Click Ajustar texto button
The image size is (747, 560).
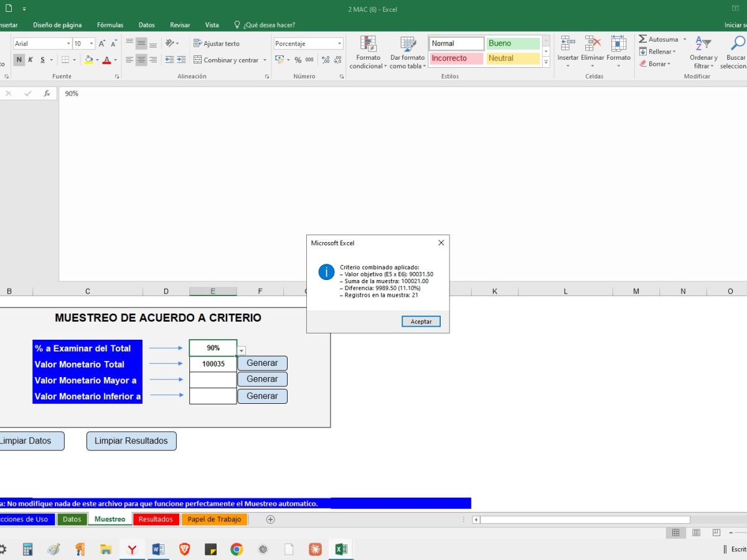[x=217, y=44]
